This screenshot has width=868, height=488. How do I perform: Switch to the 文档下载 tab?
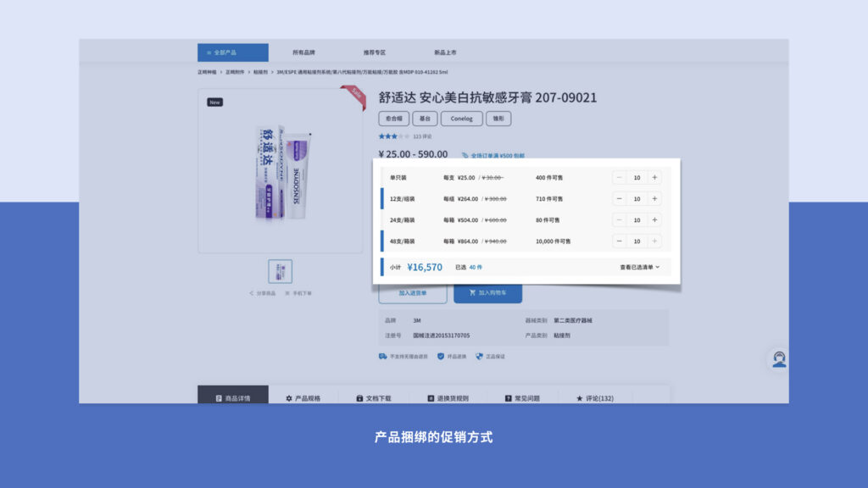coord(374,398)
